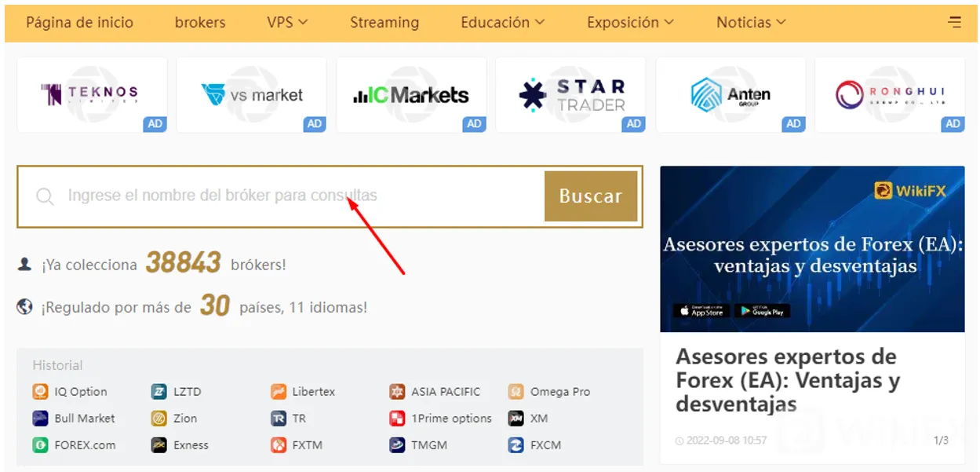Read the article Asesores expertos de Forex headline
This screenshot has height=472, width=980.
click(x=787, y=380)
